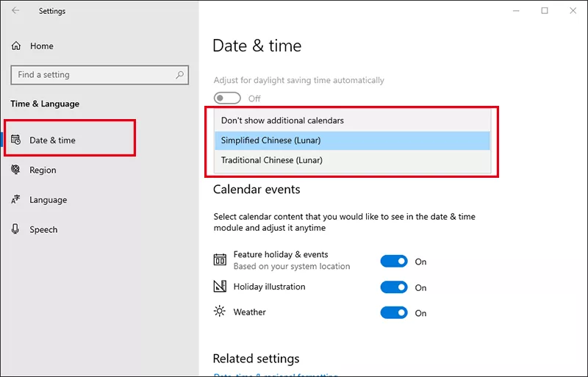Viewport: 588px width, 377px height.
Task: Click the search magnifier icon
Action: coord(179,75)
